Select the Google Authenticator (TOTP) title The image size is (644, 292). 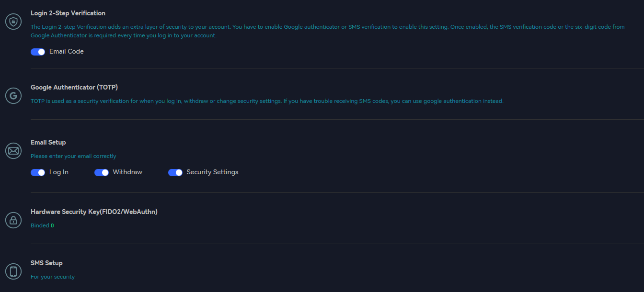point(74,88)
